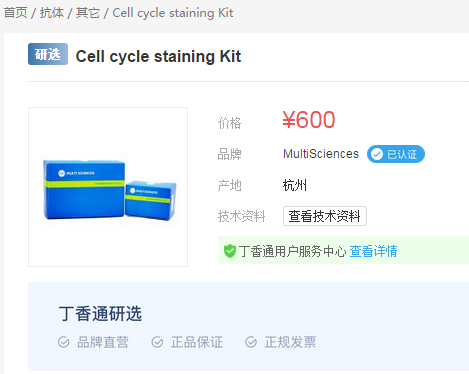The image size is (469, 374).
Task: Click the blue product box thumbnail
Action: (108, 187)
